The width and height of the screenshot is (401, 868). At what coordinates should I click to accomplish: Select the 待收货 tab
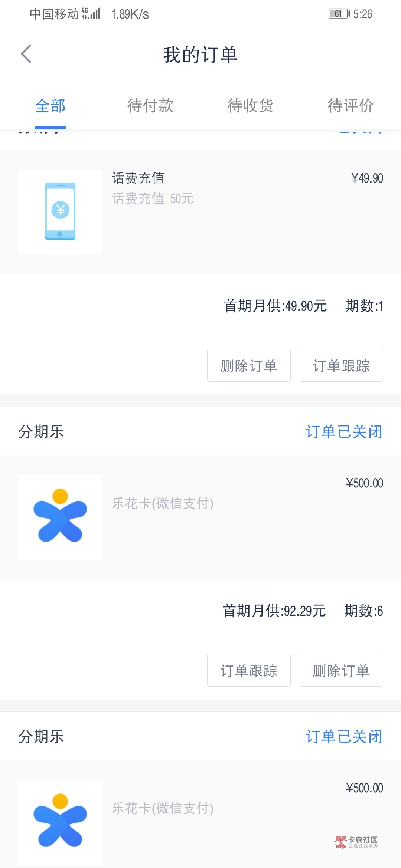pyautogui.click(x=251, y=106)
